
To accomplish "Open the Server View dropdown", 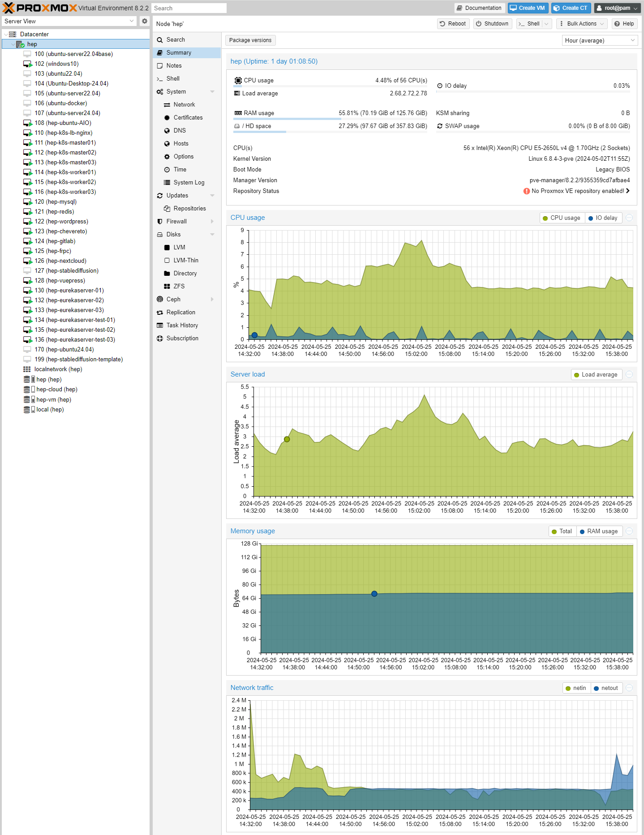I will (132, 21).
